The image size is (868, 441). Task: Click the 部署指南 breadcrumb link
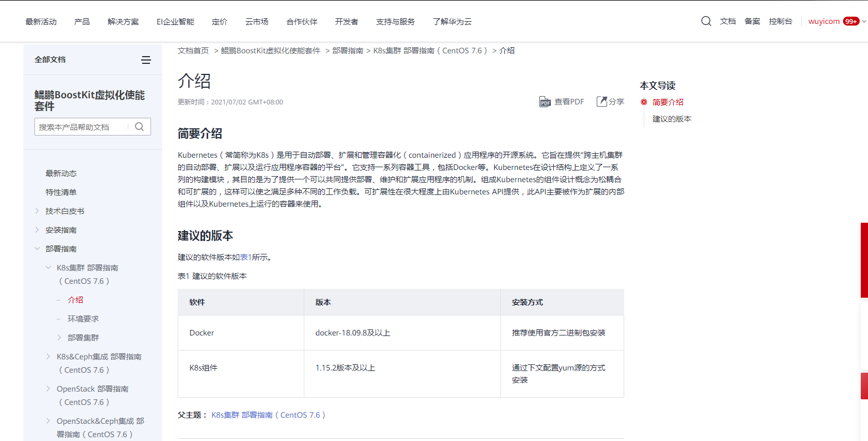pyautogui.click(x=348, y=51)
